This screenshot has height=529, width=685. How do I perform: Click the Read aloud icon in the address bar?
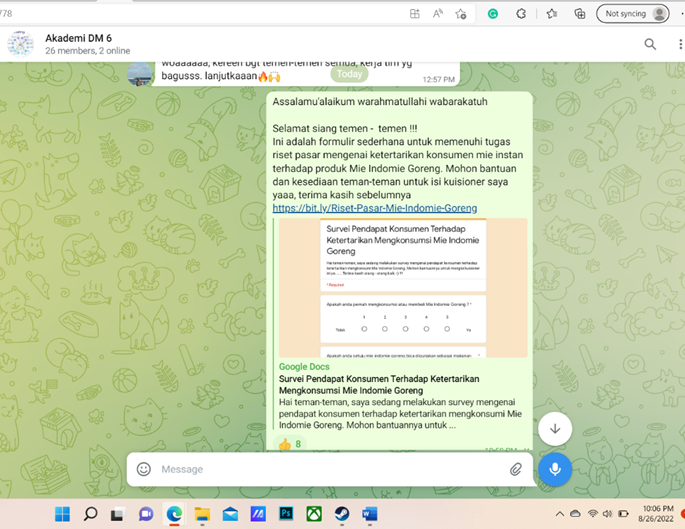pos(438,14)
